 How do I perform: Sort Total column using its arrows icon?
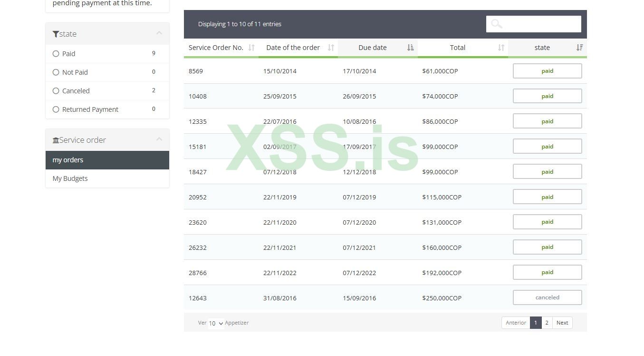pyautogui.click(x=501, y=48)
